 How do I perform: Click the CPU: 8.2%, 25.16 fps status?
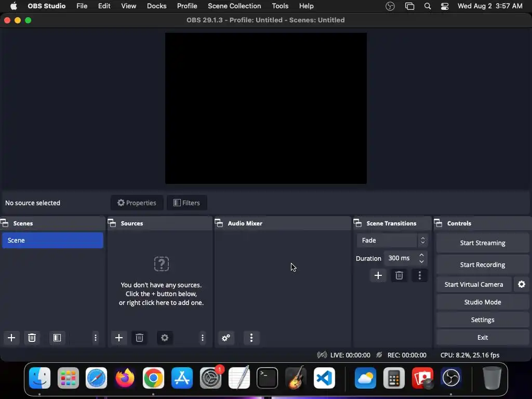470,355
